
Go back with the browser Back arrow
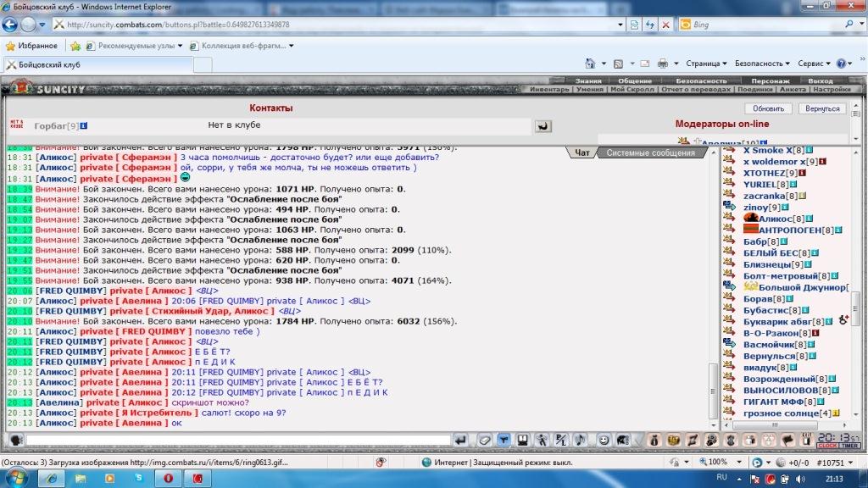10,25
